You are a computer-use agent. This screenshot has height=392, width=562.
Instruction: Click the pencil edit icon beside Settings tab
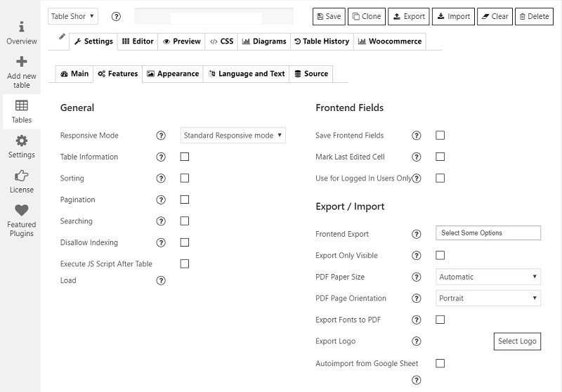[62, 37]
